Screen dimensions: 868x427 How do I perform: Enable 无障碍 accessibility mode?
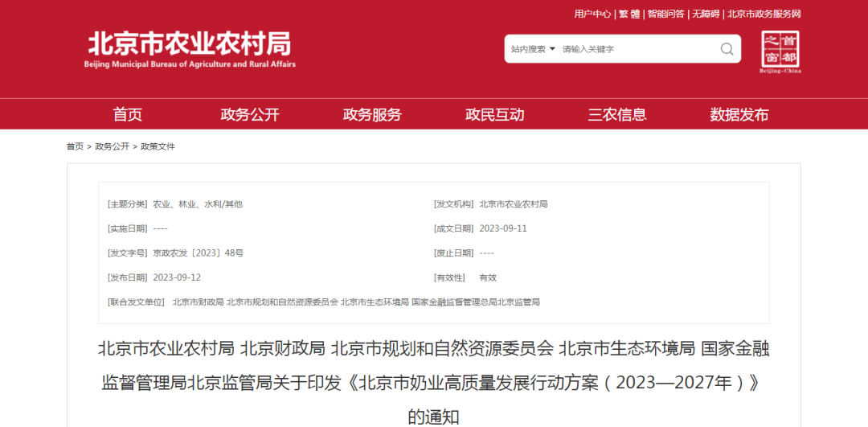click(x=706, y=14)
